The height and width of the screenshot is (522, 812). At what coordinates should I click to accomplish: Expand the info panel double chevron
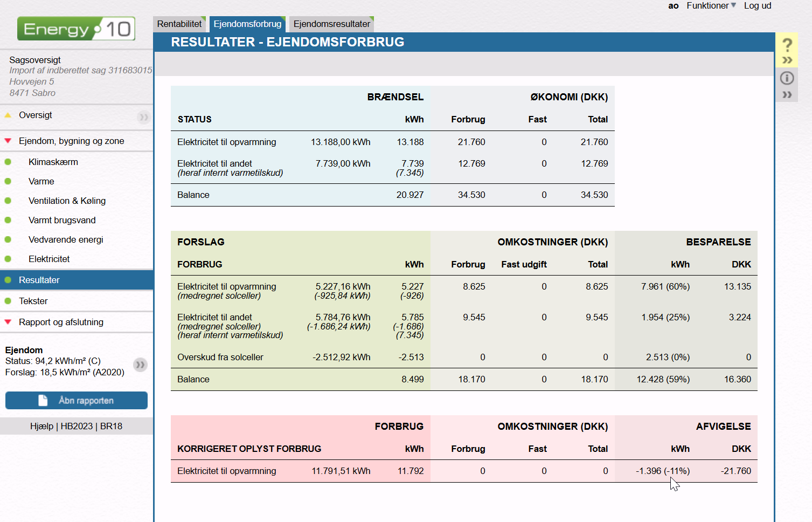[x=787, y=95]
